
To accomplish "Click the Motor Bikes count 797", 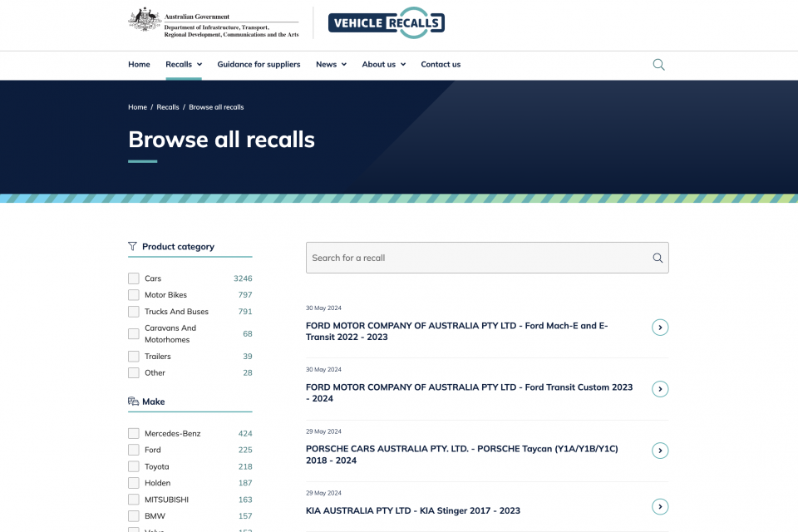I will [x=245, y=295].
